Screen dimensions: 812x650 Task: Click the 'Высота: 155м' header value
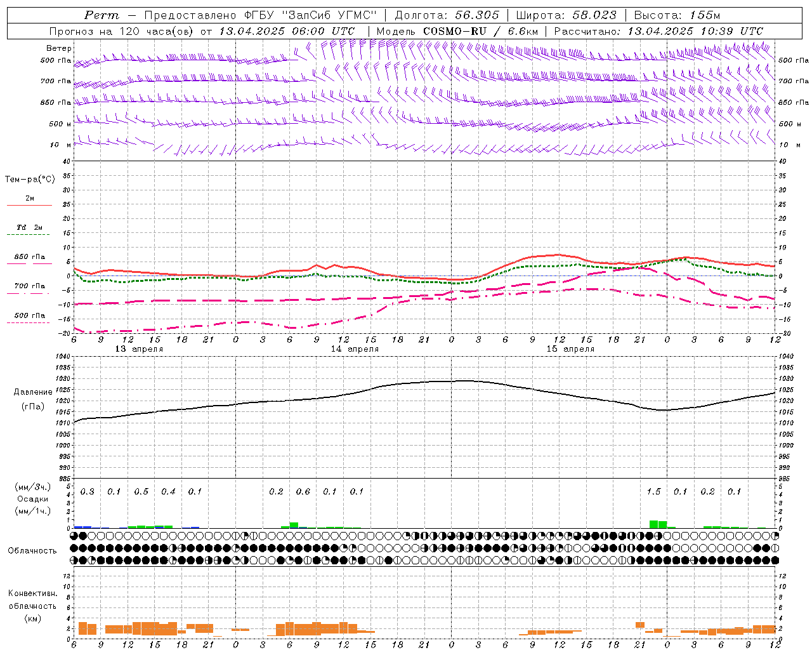click(x=677, y=15)
